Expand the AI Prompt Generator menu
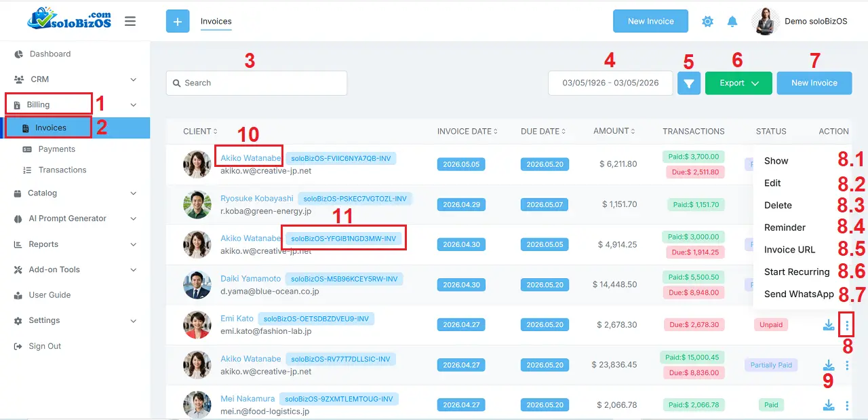This screenshot has width=868, height=420. coord(75,218)
